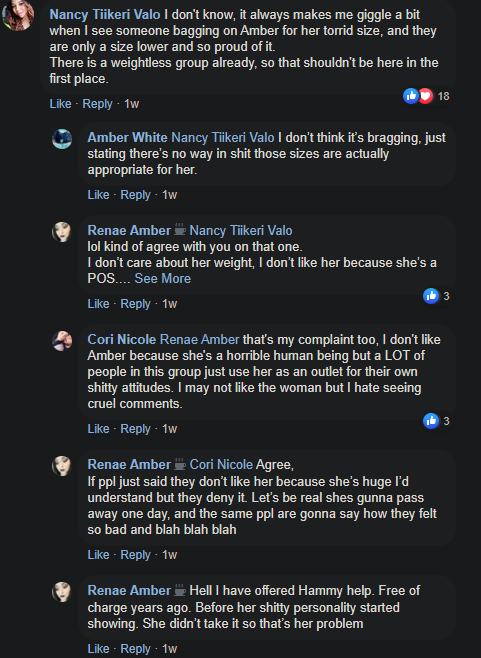Click Amber White's avatar icon
The width and height of the screenshot is (481, 658).
[x=62, y=139]
